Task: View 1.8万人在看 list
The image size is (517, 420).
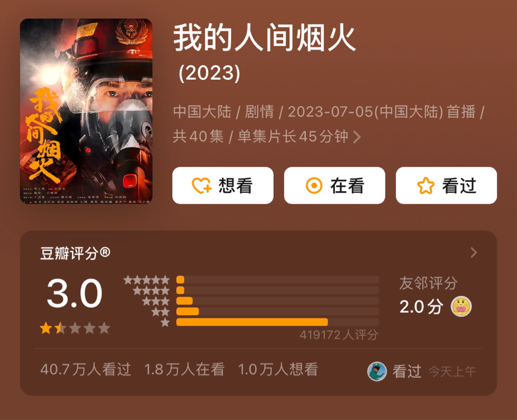Action: (185, 369)
